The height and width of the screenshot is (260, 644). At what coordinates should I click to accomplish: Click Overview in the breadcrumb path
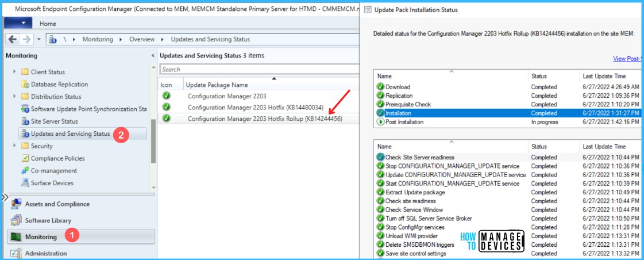[x=142, y=40]
